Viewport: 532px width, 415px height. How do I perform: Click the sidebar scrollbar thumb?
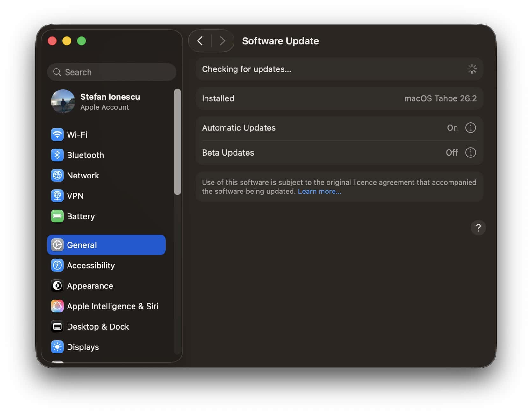(177, 142)
